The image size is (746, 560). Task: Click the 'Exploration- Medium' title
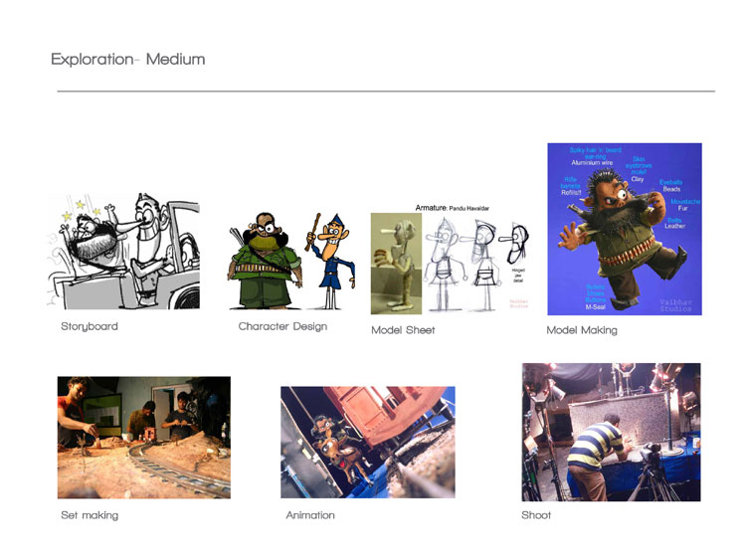click(127, 60)
